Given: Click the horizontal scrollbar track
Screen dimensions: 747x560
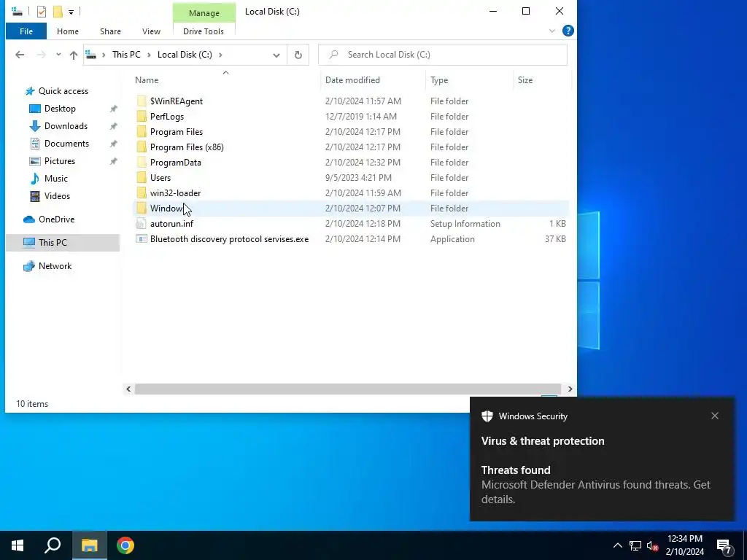Looking at the screenshot, I should (348, 389).
